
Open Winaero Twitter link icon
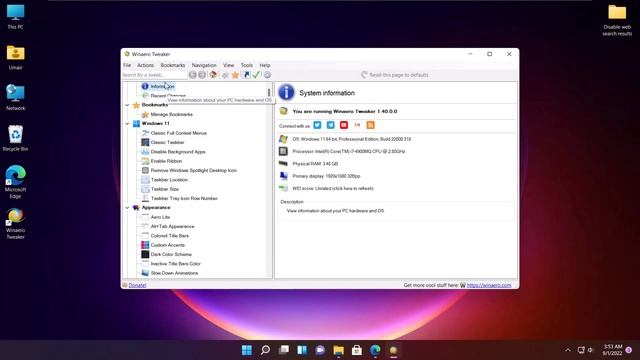click(317, 125)
